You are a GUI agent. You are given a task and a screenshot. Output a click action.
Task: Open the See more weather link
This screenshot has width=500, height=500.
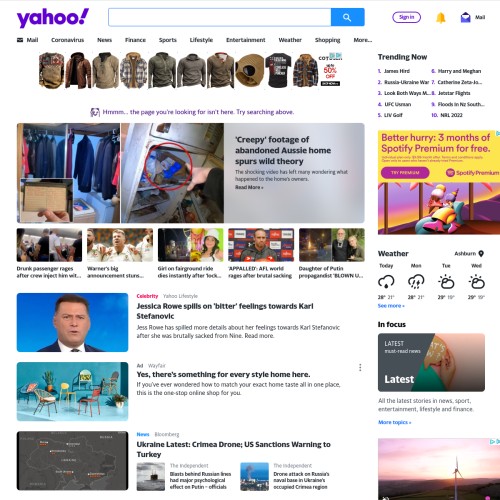391,306
